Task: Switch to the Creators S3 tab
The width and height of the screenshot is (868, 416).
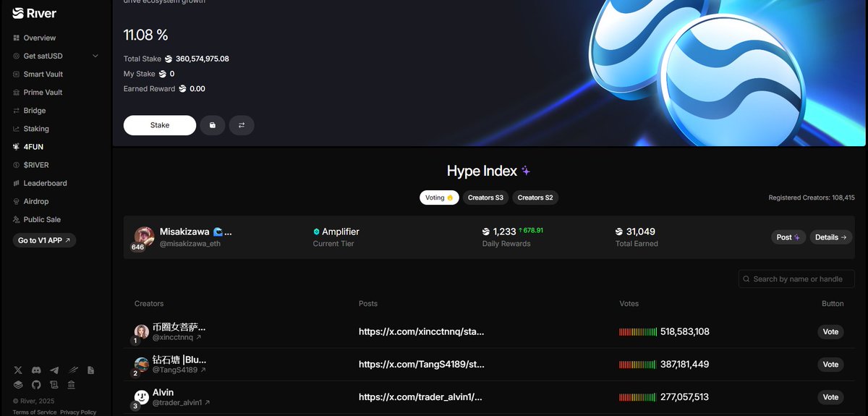Action: [485, 198]
